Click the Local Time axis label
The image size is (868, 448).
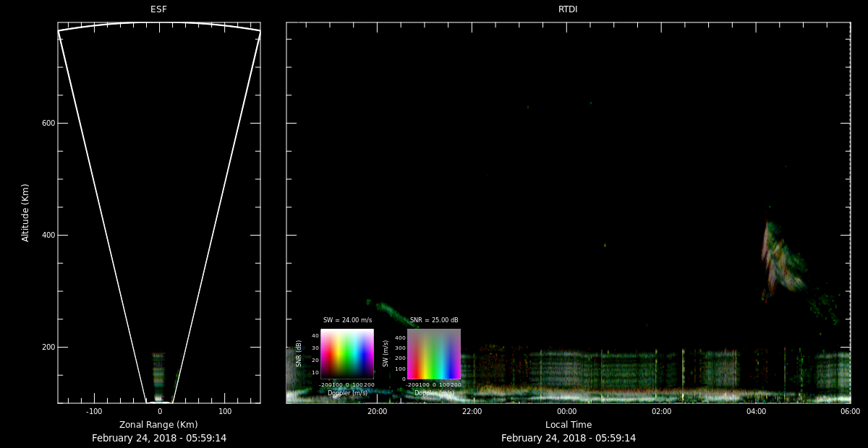(x=568, y=425)
